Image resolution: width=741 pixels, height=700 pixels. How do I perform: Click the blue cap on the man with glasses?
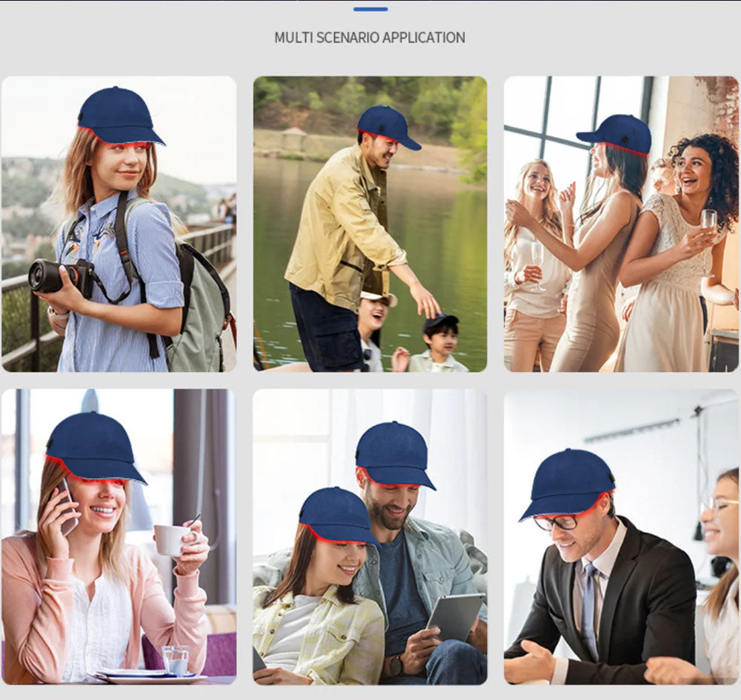(x=568, y=483)
